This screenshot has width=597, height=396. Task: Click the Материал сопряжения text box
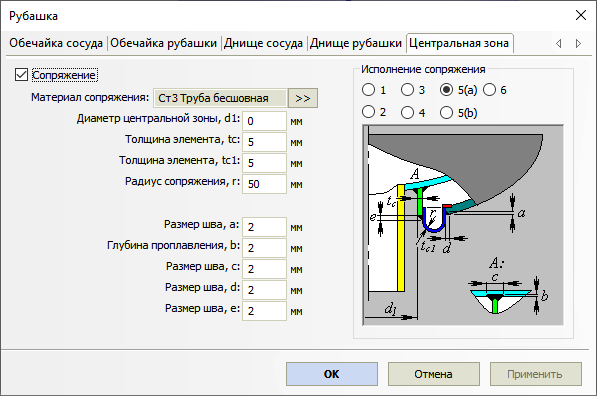(x=220, y=98)
